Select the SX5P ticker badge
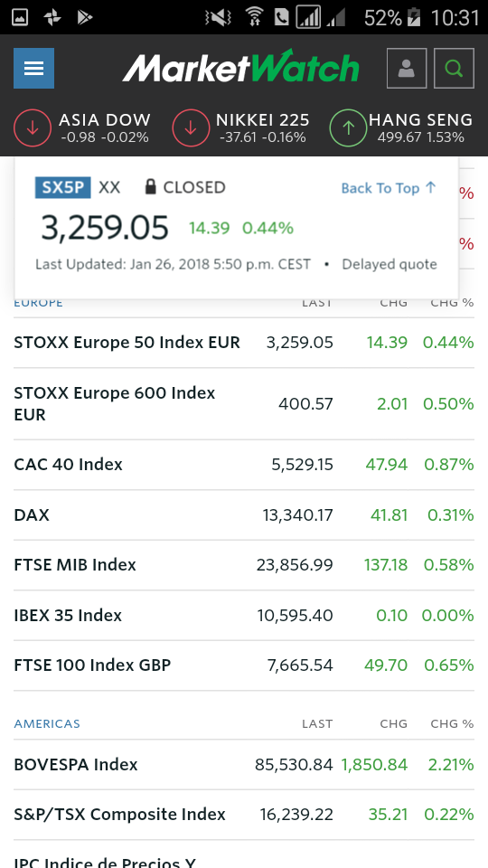 click(x=63, y=188)
